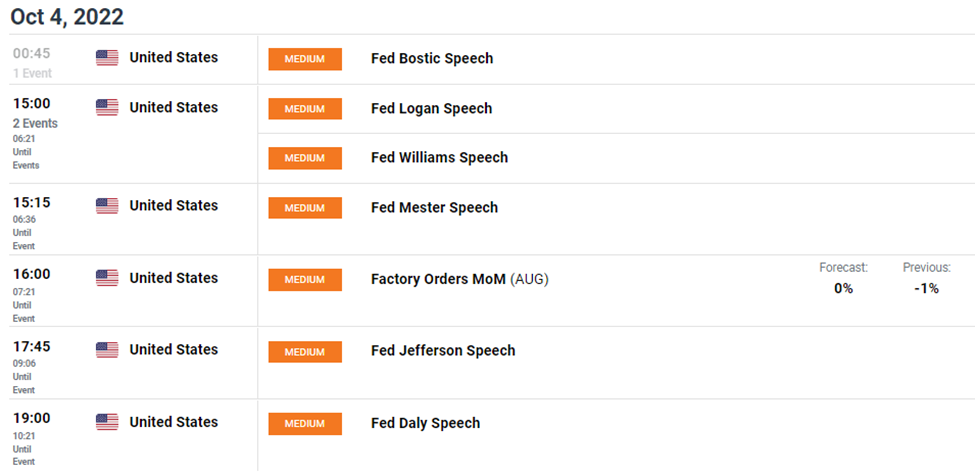975x474 pixels.
Task: Click the US flag in the 15:00 row
Action: click(x=107, y=108)
